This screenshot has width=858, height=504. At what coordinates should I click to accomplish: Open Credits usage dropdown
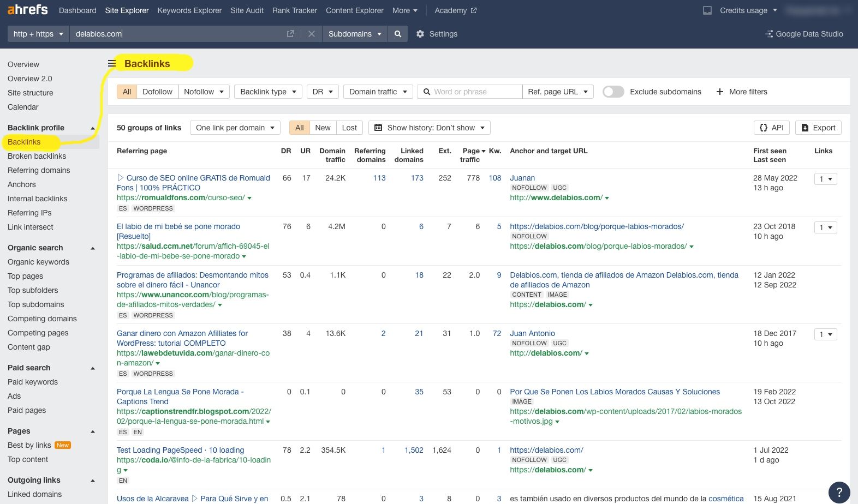748,10
